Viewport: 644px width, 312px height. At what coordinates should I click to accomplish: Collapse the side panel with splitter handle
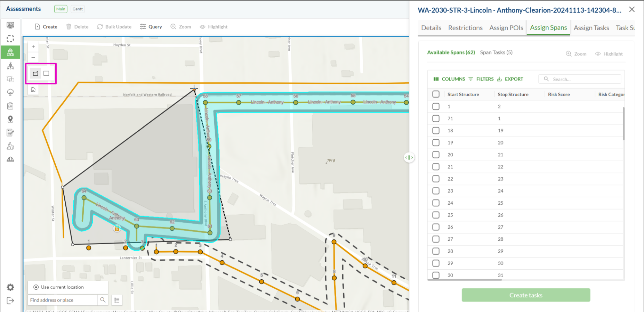pyautogui.click(x=409, y=157)
